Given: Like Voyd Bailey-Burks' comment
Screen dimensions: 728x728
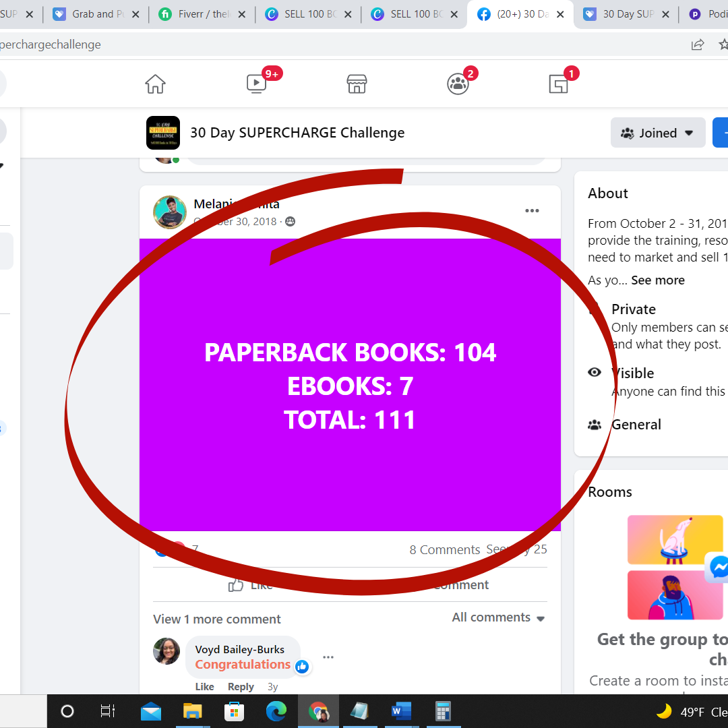Looking at the screenshot, I should pyautogui.click(x=204, y=686).
